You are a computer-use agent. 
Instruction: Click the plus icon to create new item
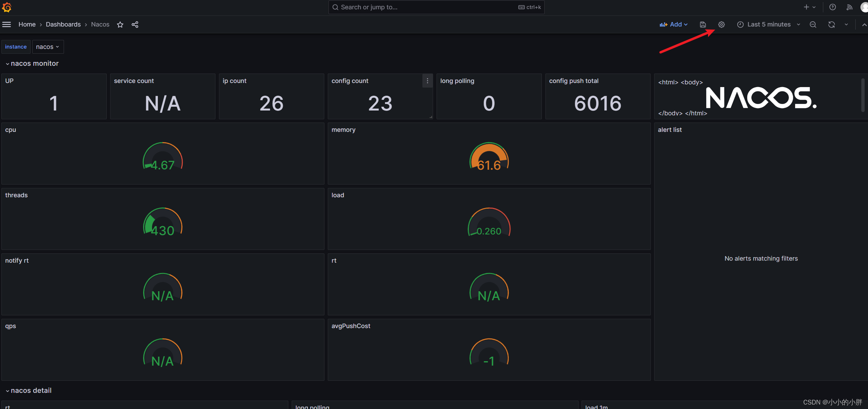pyautogui.click(x=810, y=7)
